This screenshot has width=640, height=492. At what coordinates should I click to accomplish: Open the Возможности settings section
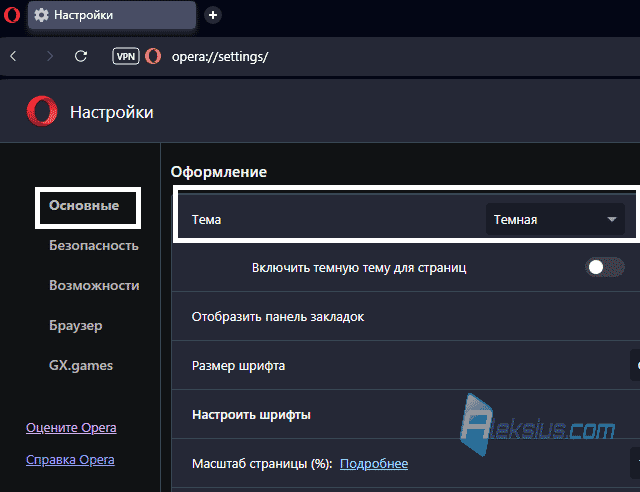pyautogui.click(x=94, y=285)
